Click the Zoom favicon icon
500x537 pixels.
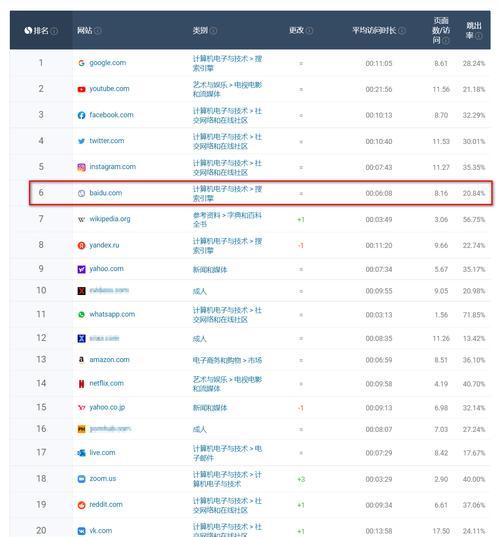[x=81, y=479]
